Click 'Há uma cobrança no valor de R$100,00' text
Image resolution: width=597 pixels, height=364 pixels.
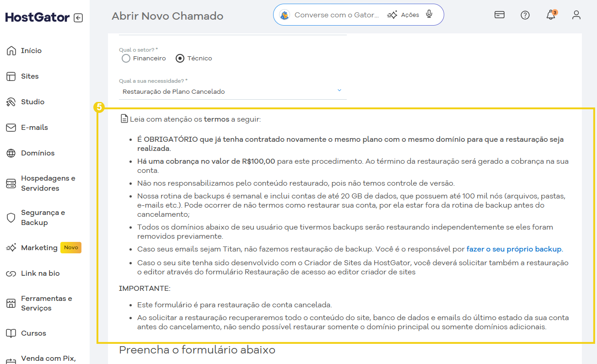206,161
